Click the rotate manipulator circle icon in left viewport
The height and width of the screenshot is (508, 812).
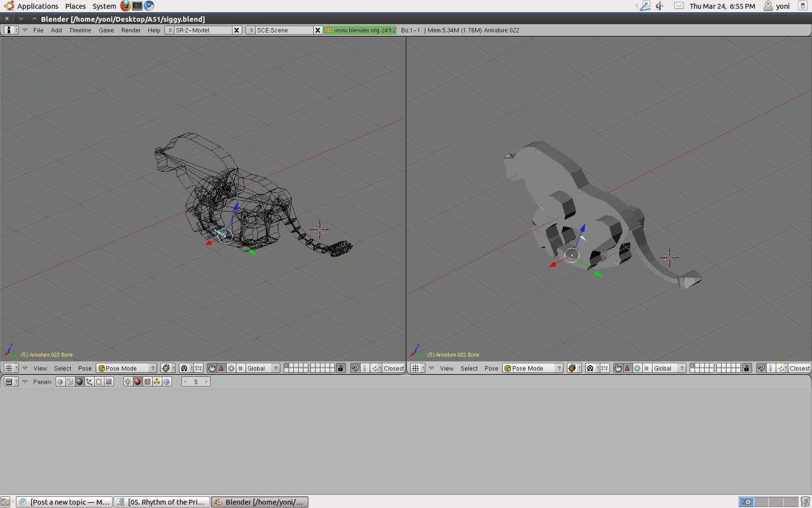[231, 368]
